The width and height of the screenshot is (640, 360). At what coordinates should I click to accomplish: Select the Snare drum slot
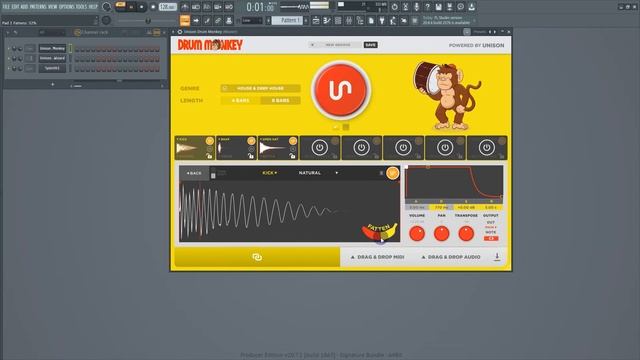click(x=236, y=148)
